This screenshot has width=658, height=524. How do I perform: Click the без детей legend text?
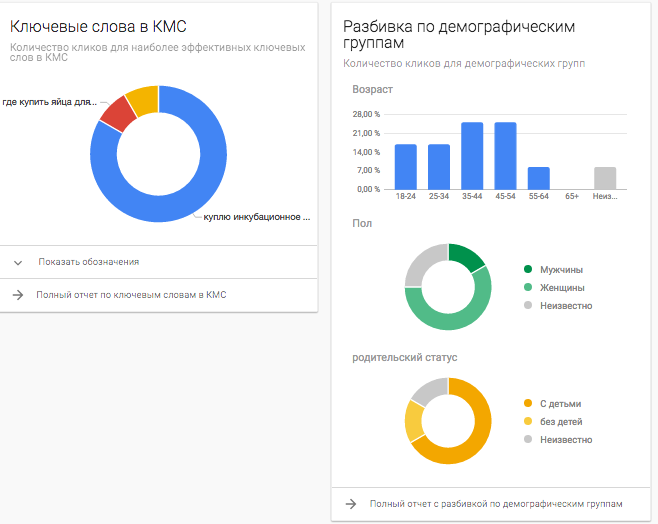tap(561, 422)
